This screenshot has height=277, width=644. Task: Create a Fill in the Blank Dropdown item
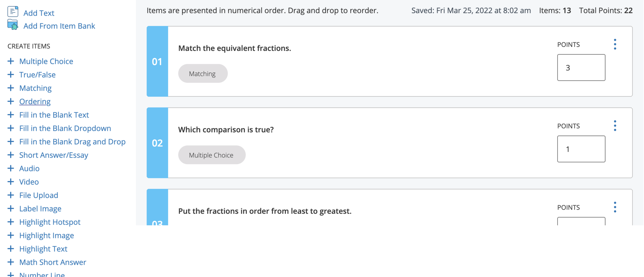click(65, 128)
